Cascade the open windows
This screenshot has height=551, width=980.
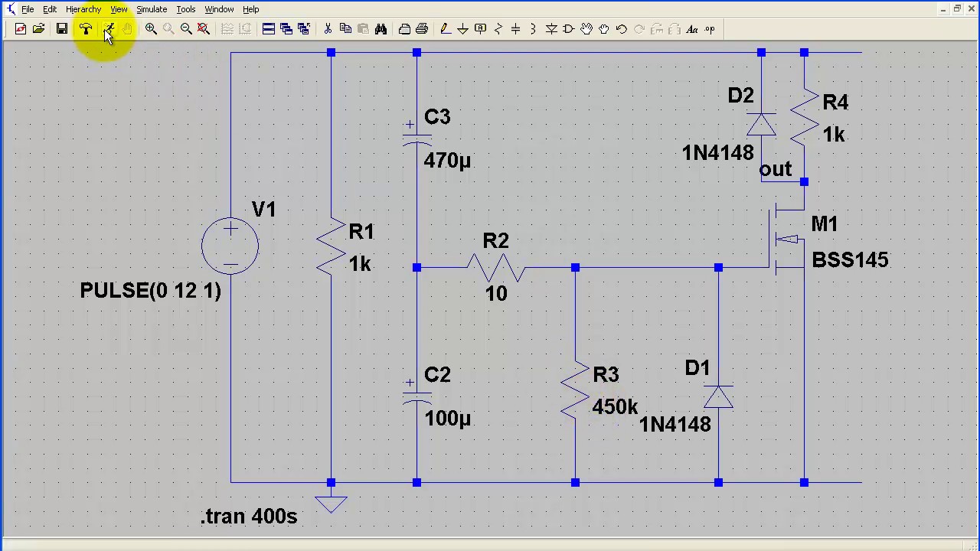point(286,29)
